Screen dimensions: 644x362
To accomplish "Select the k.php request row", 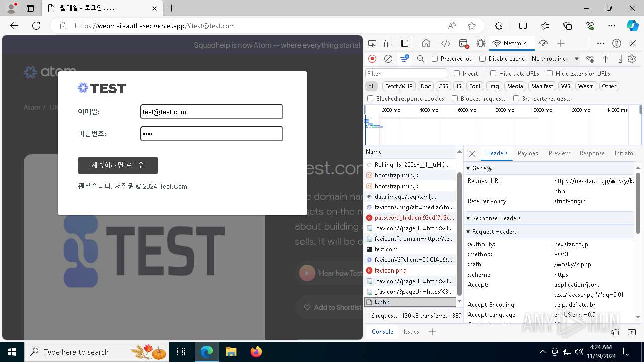I will click(410, 302).
